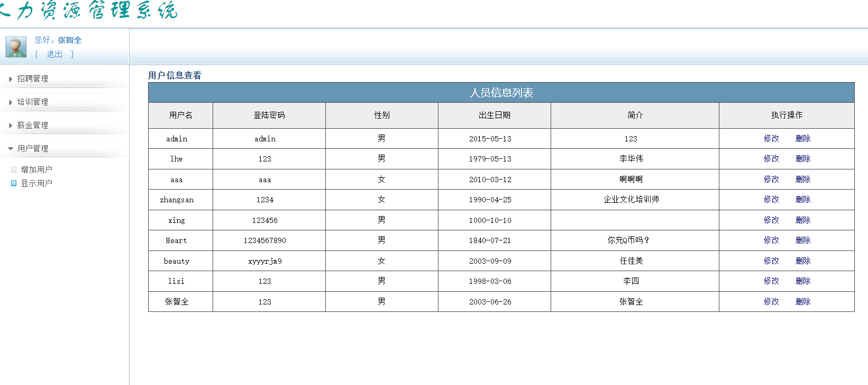
Task: Click the system title logo text
Action: pos(89,10)
